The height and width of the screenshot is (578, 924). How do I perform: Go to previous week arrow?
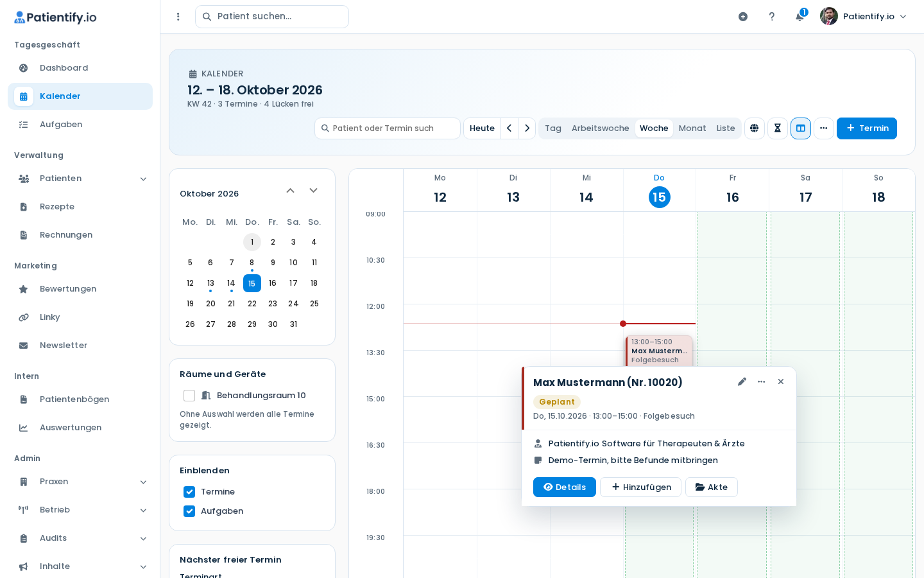(509, 128)
